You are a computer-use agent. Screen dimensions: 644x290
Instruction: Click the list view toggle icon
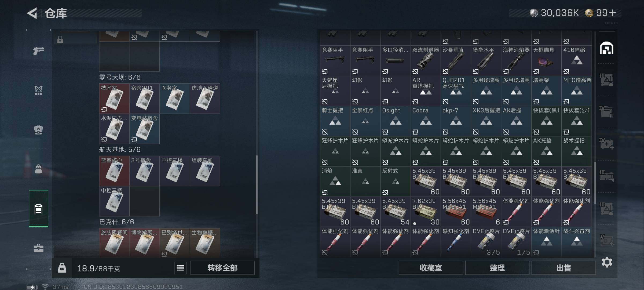click(x=180, y=268)
